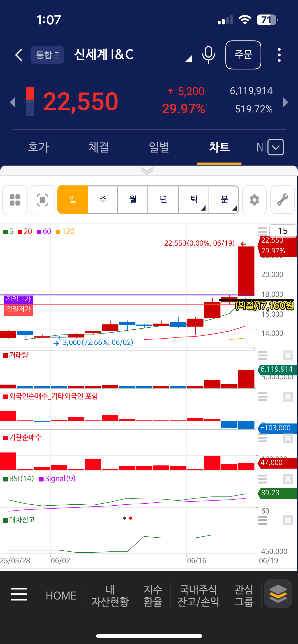The width and height of the screenshot is (298, 644).
Task: Tap the back arrow icon
Action: point(19,55)
